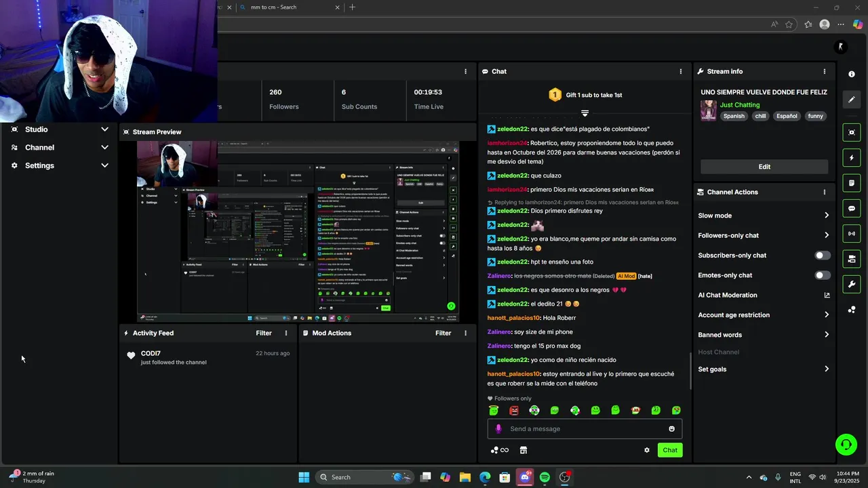Image resolution: width=868 pixels, height=488 pixels.
Task: Open Spotify from the taskbar
Action: (545, 477)
